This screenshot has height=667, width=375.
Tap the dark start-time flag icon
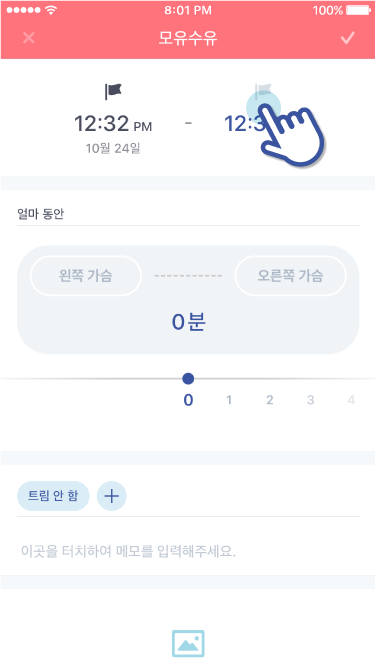pos(113,91)
